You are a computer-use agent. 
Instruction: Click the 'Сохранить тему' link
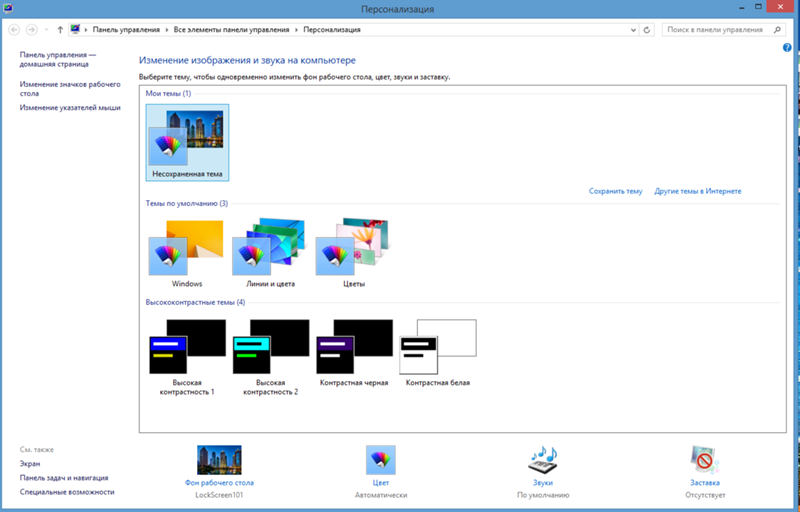click(x=615, y=190)
